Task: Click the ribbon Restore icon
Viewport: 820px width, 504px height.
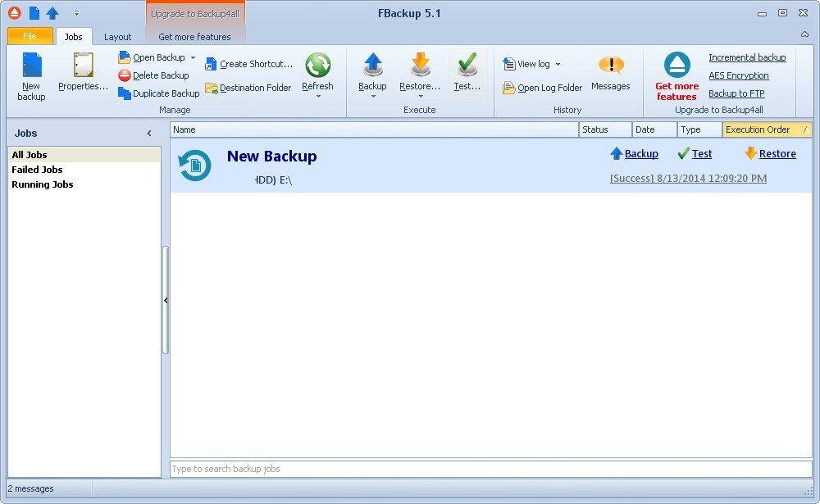Action: click(421, 65)
